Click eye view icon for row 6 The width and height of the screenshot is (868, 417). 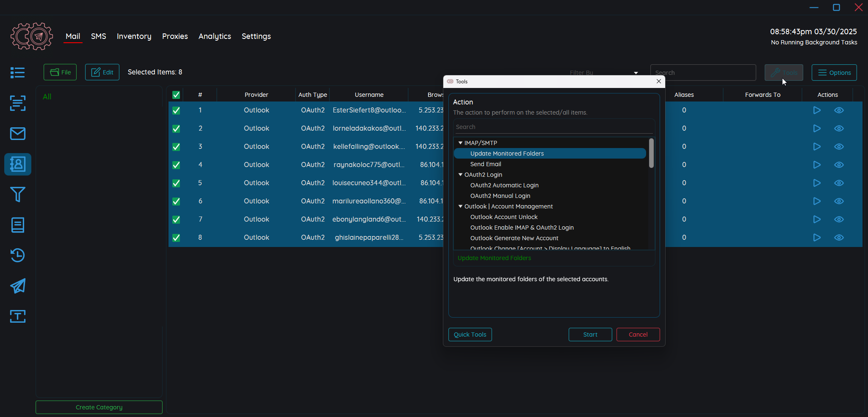pyautogui.click(x=839, y=201)
